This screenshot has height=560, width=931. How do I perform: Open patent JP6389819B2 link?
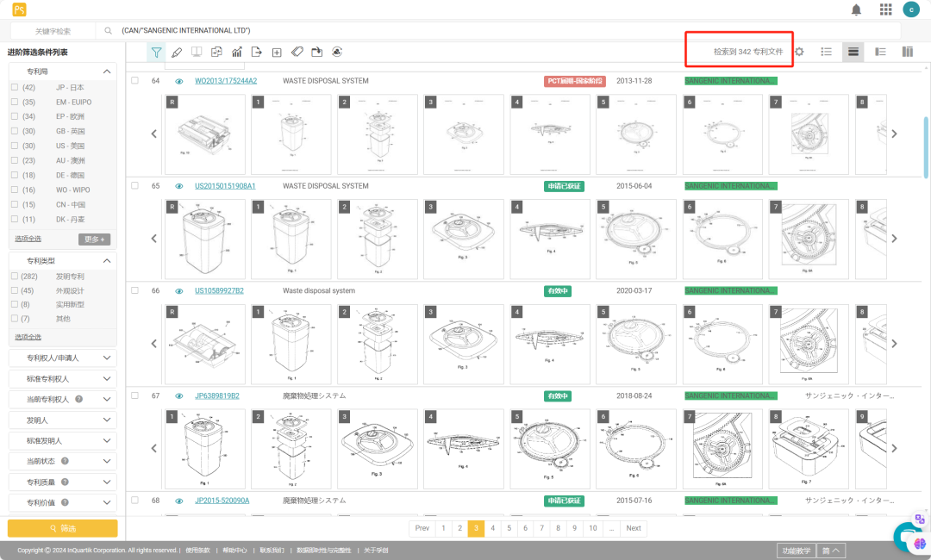point(216,395)
